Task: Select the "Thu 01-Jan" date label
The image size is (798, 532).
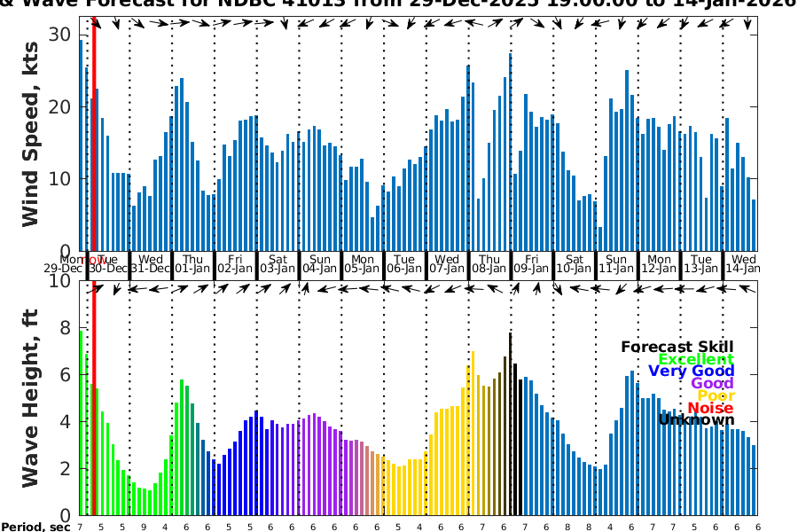Action: 192,263
